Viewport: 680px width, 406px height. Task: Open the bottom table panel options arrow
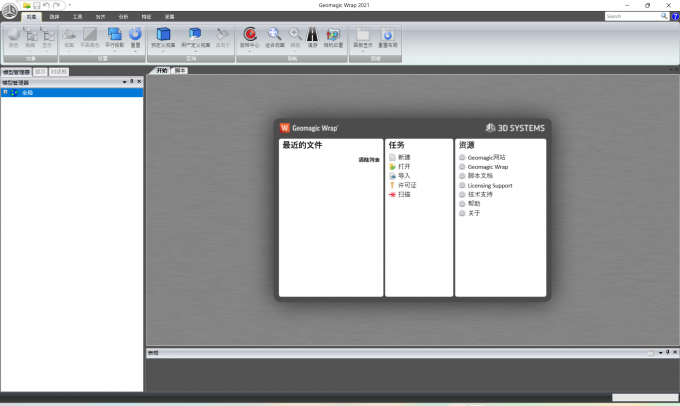click(660, 352)
